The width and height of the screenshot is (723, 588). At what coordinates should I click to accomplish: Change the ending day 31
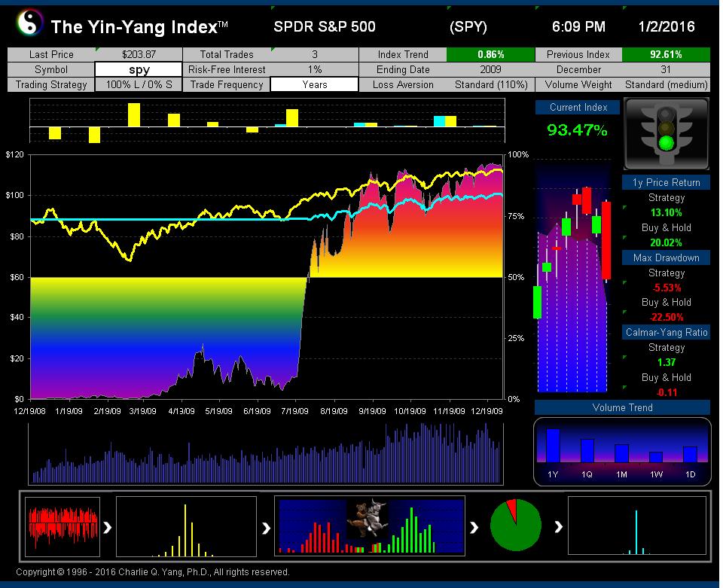[666, 69]
